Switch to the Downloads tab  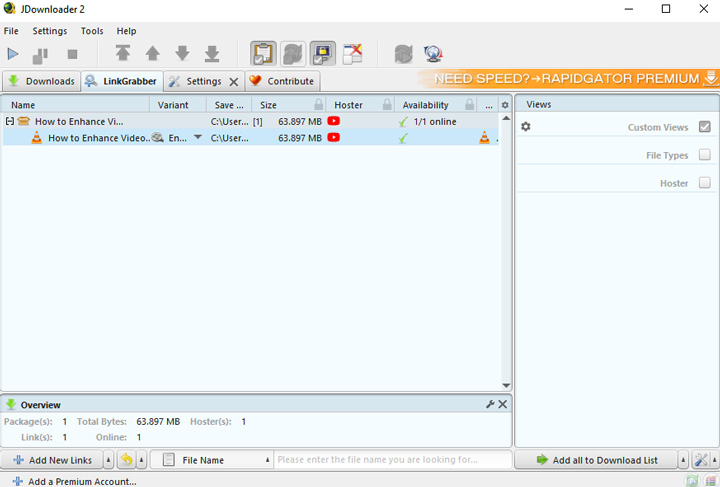[41, 81]
